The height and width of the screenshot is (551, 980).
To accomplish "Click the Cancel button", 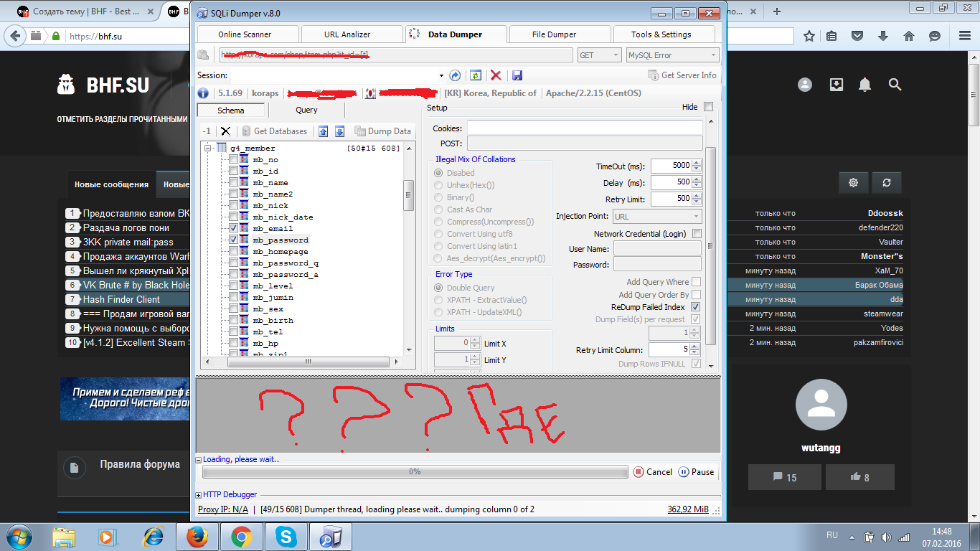I will pyautogui.click(x=653, y=472).
